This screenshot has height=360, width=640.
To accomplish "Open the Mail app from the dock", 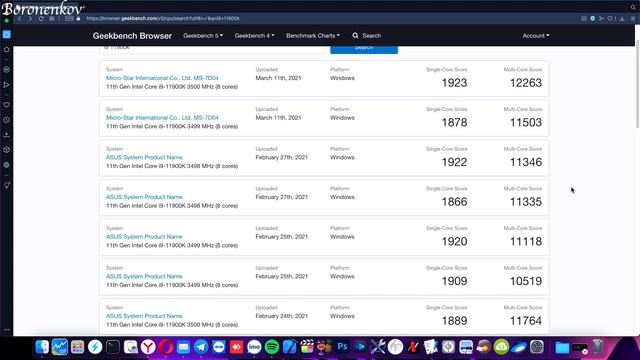I will click(183, 347).
